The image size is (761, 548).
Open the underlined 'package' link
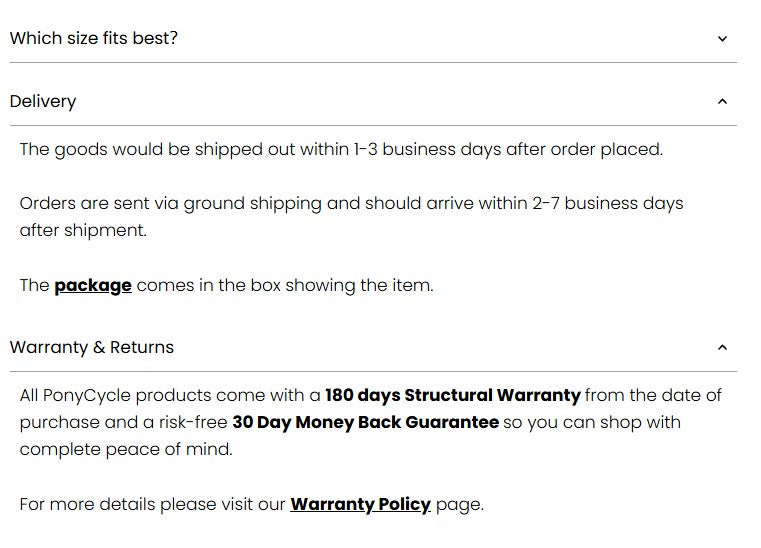(x=93, y=285)
